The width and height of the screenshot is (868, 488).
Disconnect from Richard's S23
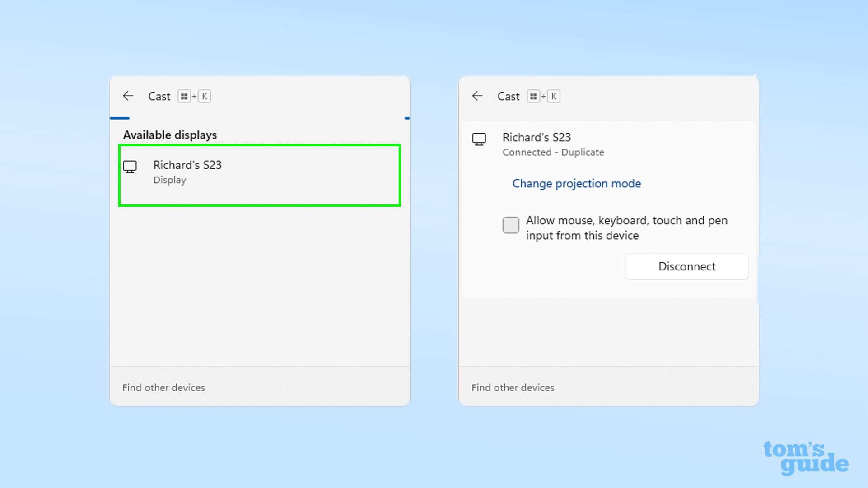pyautogui.click(x=687, y=266)
